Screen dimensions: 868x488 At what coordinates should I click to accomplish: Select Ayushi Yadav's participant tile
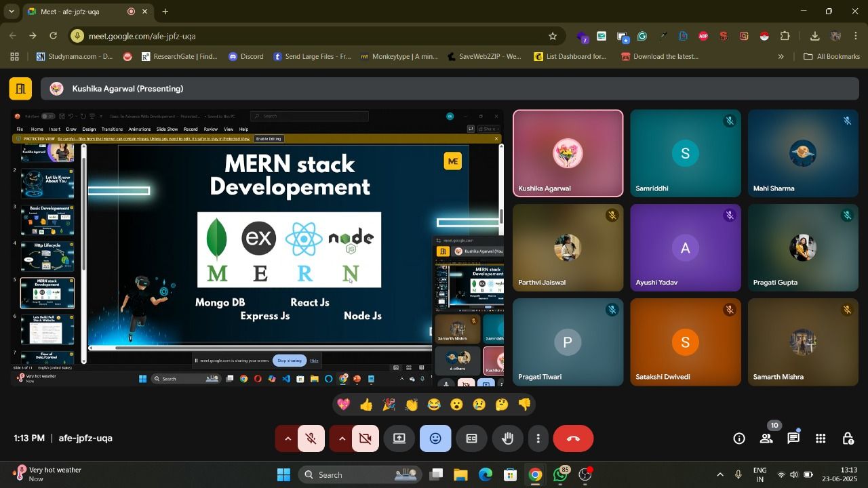click(x=686, y=248)
